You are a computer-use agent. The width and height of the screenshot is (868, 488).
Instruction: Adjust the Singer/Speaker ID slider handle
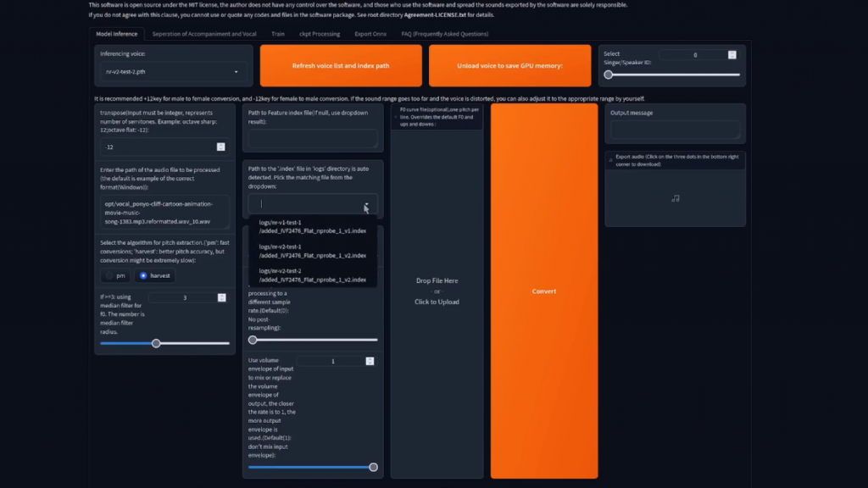click(x=609, y=75)
